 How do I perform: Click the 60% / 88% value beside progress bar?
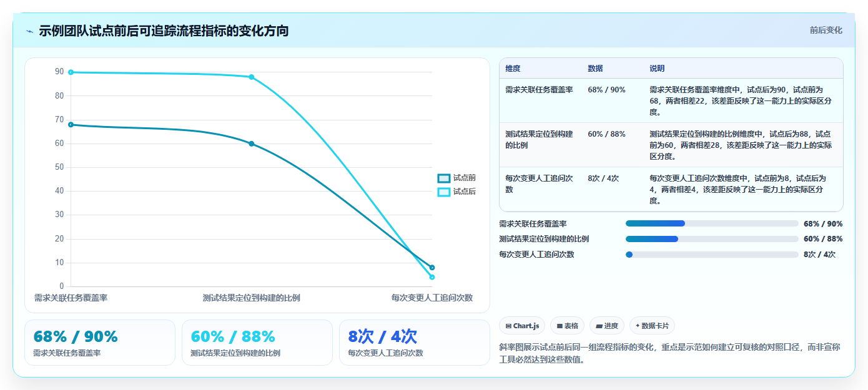coord(823,239)
